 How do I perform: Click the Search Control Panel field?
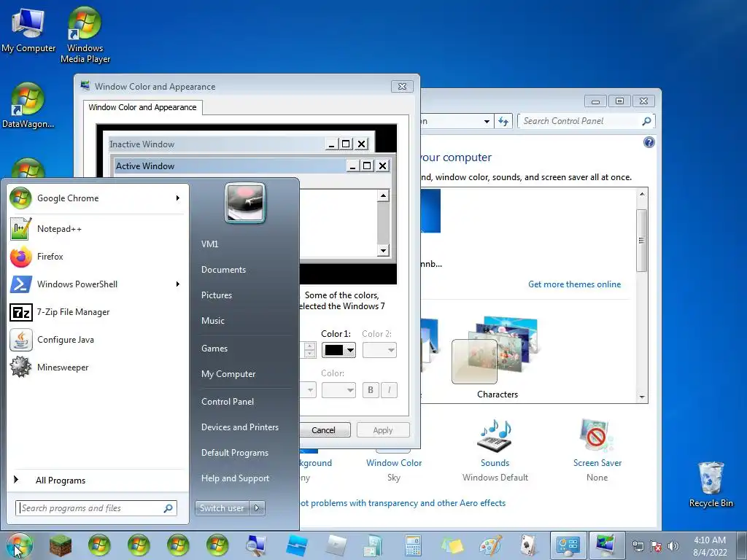coord(587,122)
